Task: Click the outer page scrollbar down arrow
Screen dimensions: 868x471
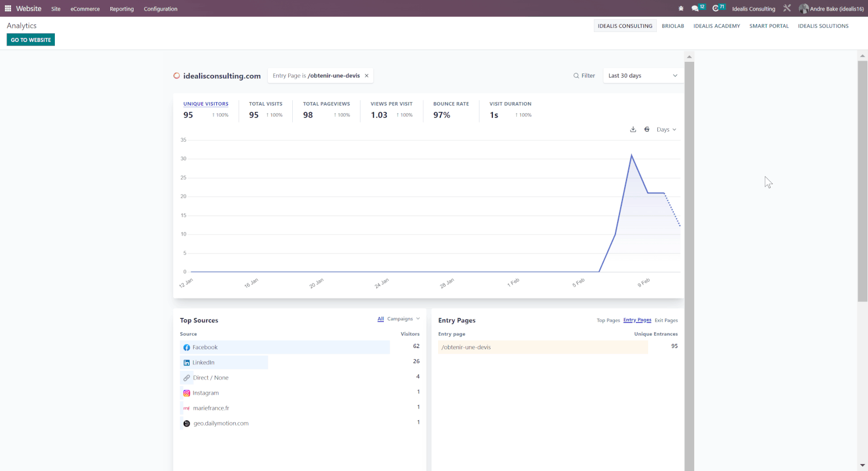Action: click(863, 465)
